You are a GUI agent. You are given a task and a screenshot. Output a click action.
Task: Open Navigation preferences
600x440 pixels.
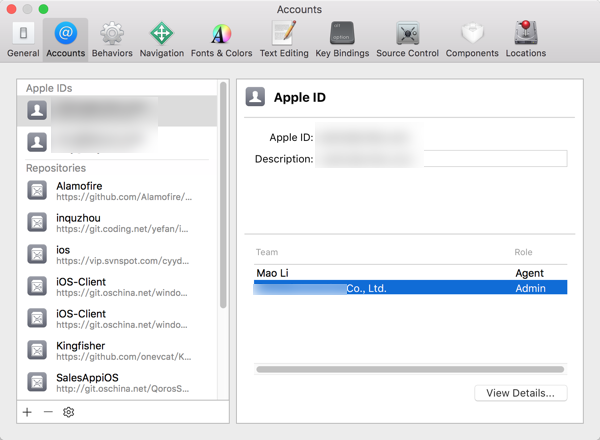161,40
